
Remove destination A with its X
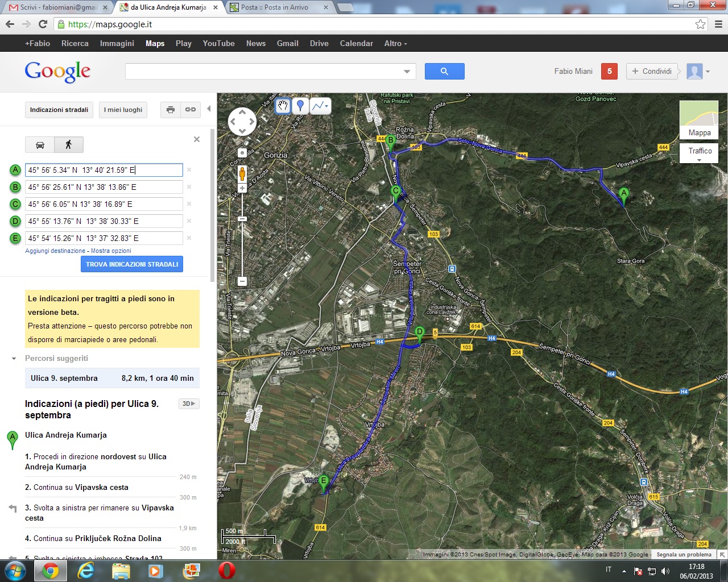point(189,170)
